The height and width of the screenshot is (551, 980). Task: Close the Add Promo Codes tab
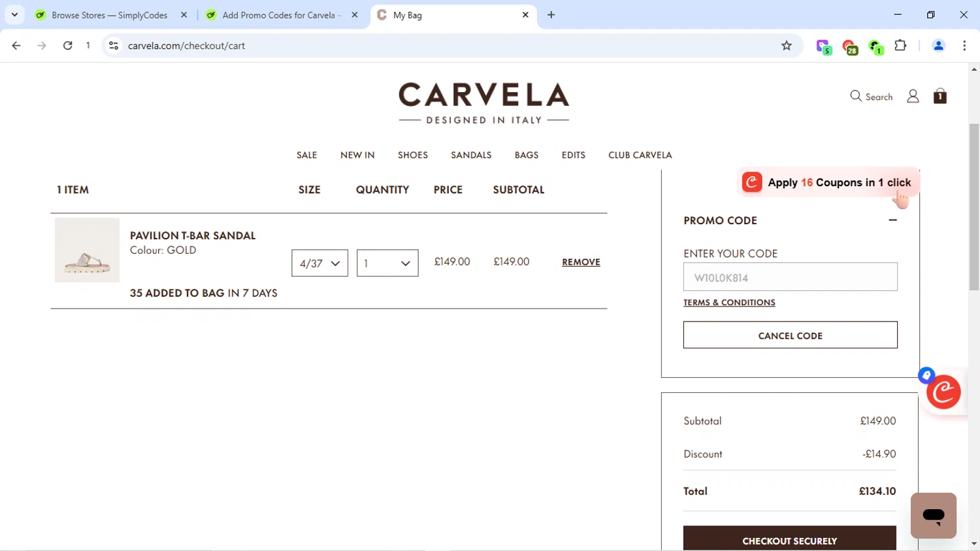click(x=355, y=14)
